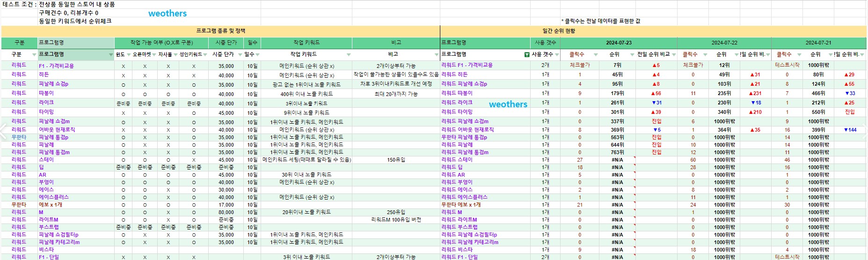This screenshot has width=868, height=260.
Task: Select the '399위' rank cell
Action: point(818,130)
